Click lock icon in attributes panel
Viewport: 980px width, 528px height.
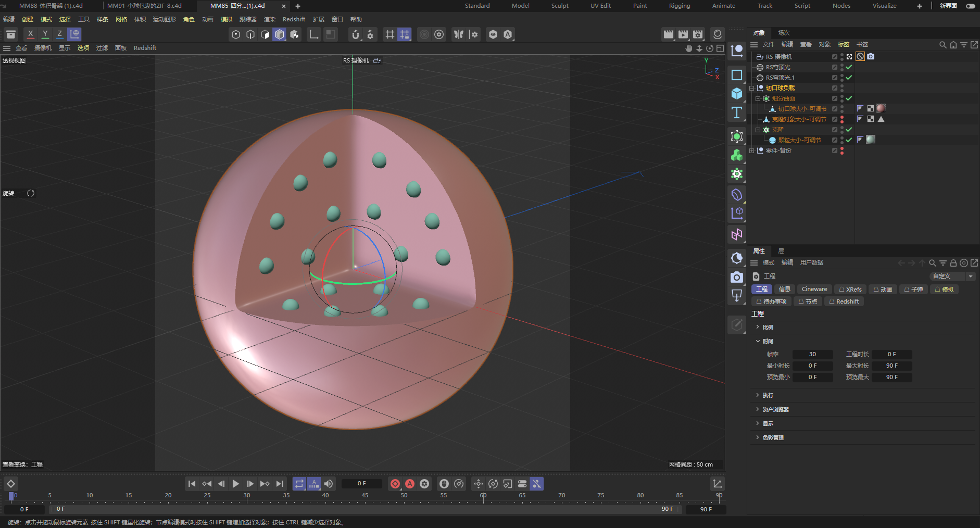(953, 263)
